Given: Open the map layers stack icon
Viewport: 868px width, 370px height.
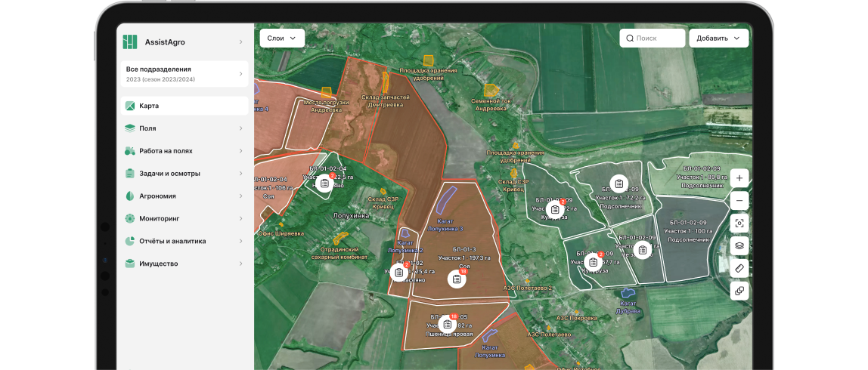Looking at the screenshot, I should (x=739, y=245).
